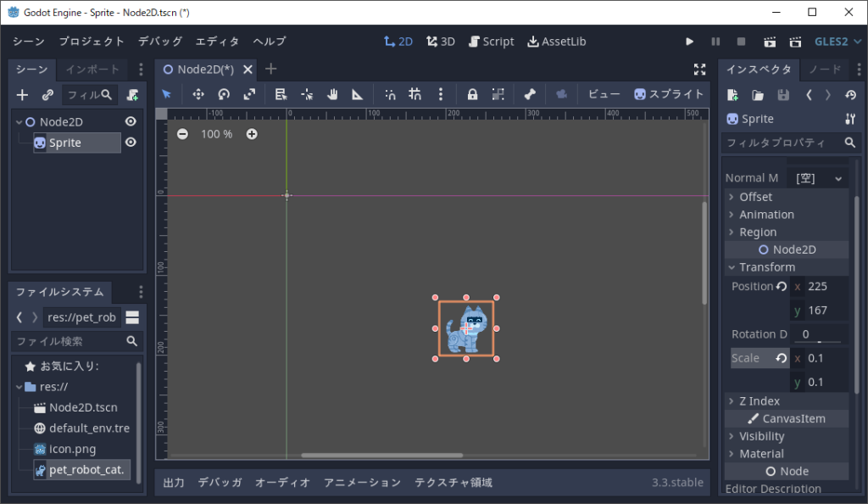Click the add new node plus icon
The width and height of the screenshot is (868, 504).
click(x=23, y=95)
